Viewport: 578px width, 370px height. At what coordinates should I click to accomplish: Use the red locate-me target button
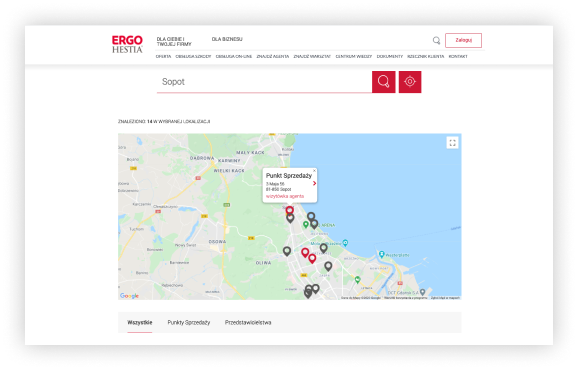pos(410,82)
